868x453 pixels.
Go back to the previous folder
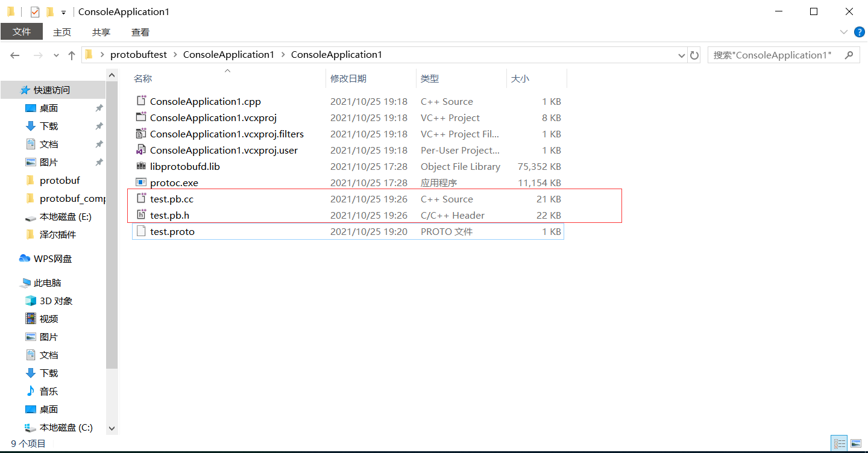click(x=14, y=55)
